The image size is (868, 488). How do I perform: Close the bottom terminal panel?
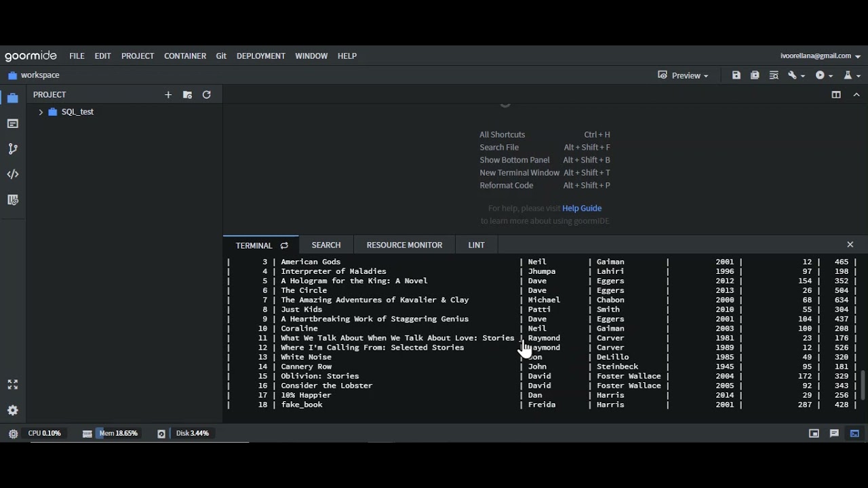[850, 245]
